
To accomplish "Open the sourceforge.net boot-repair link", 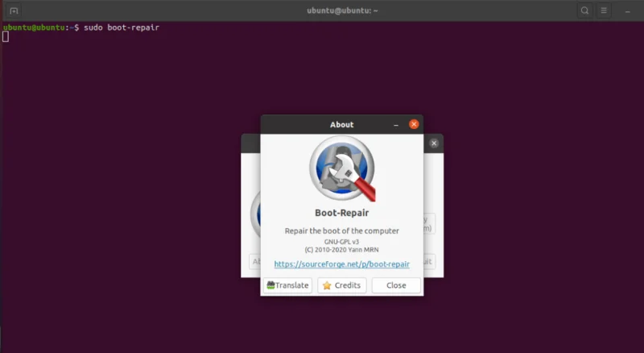I will [341, 264].
